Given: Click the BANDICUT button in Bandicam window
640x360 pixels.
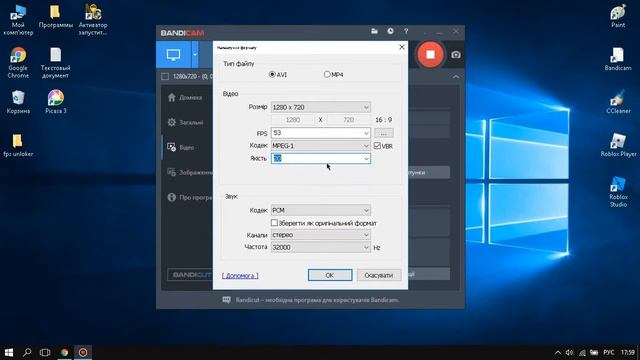Looking at the screenshot, I should coord(190,275).
